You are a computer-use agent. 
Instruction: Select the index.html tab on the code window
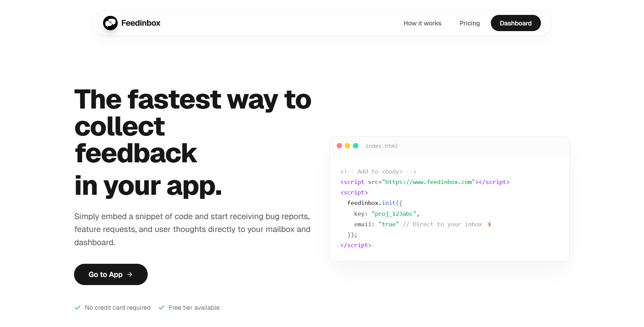381,146
